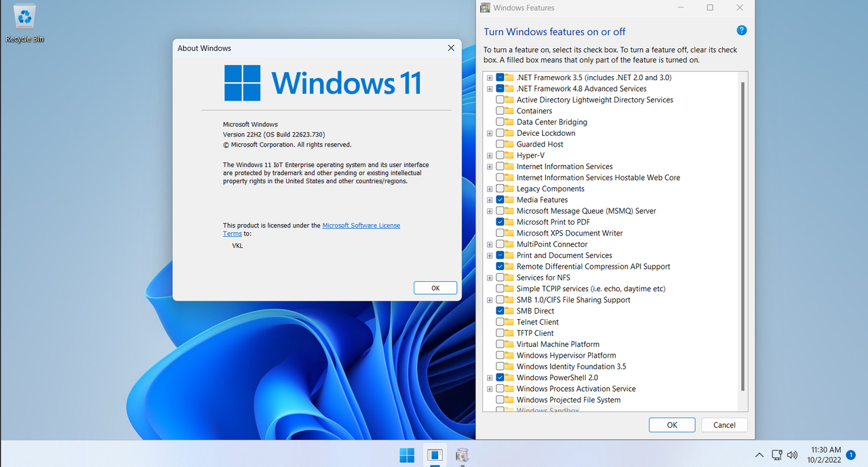Image resolution: width=868 pixels, height=467 pixels.
Task: Select Active Directory Lightweight Directory Services
Action: point(595,100)
